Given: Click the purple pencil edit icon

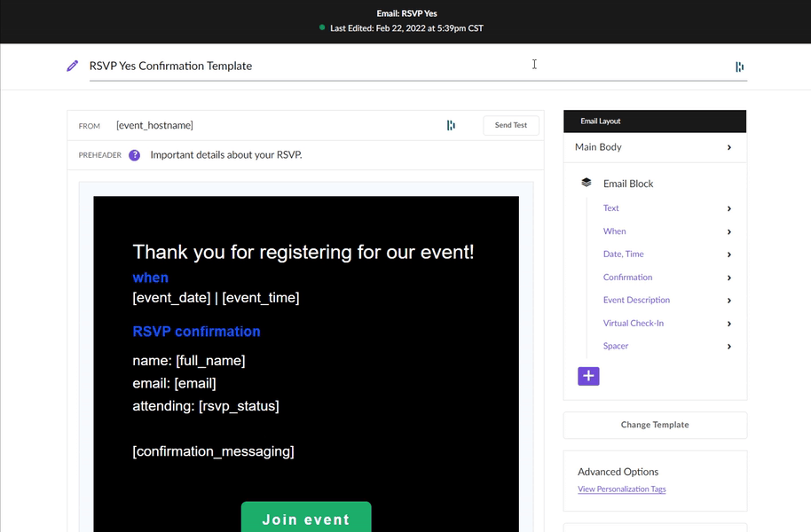Looking at the screenshot, I should click(73, 66).
